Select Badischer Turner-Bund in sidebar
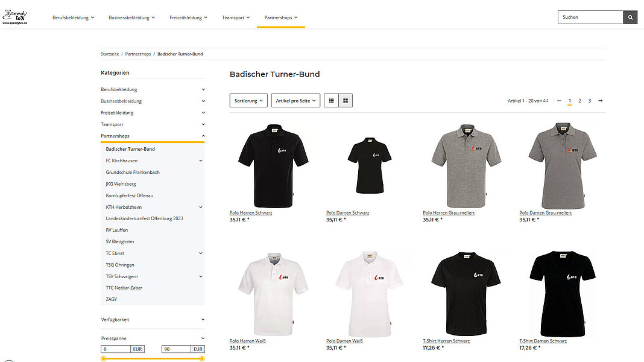The width and height of the screenshot is (644, 362). click(x=130, y=149)
